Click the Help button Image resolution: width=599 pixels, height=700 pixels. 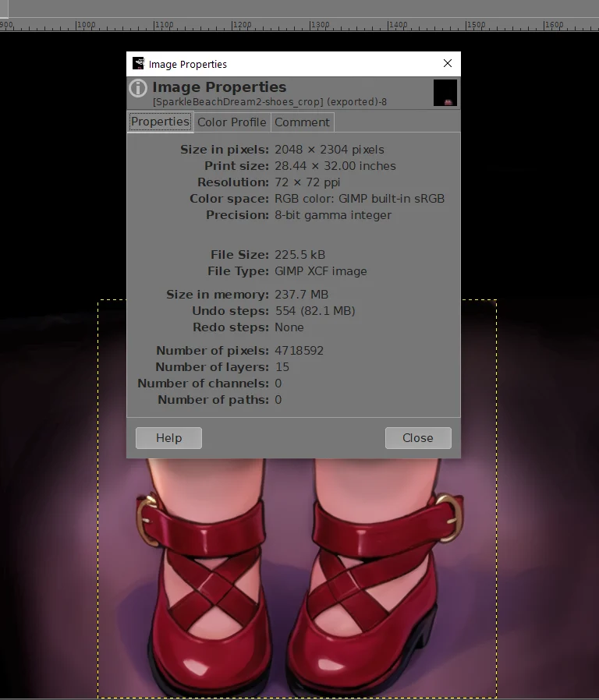168,438
